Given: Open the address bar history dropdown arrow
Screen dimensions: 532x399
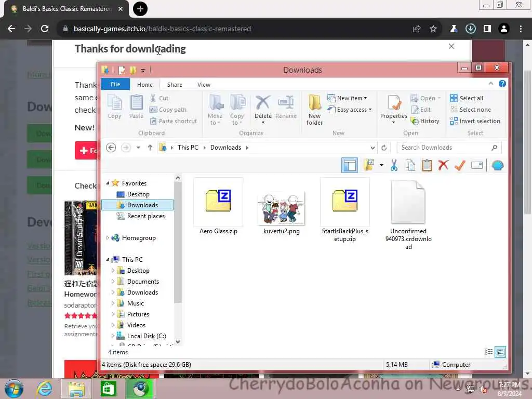Looking at the screenshot, I should pyautogui.click(x=373, y=148).
